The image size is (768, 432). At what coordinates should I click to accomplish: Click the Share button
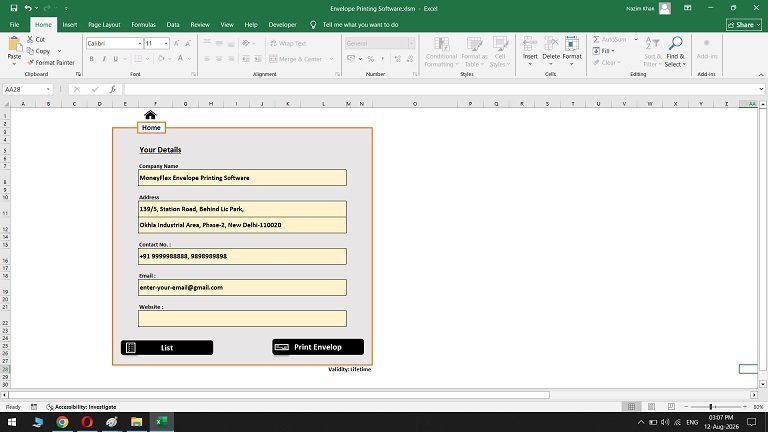(x=744, y=24)
